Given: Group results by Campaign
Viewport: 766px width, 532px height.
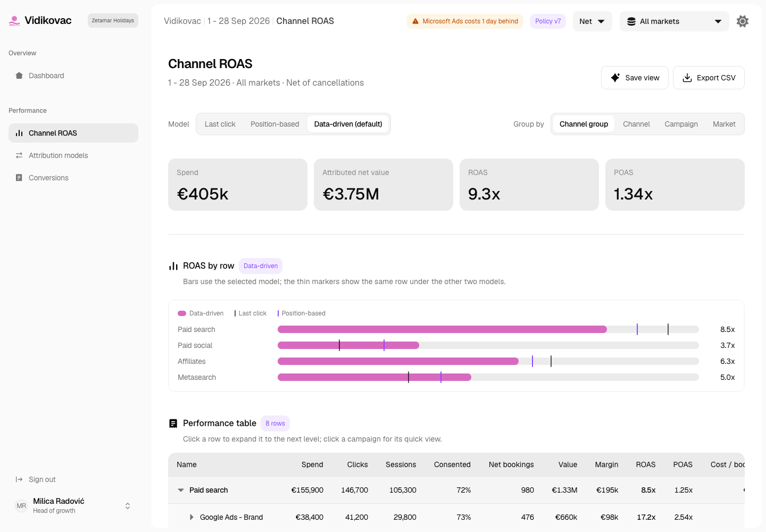Looking at the screenshot, I should [x=681, y=124].
